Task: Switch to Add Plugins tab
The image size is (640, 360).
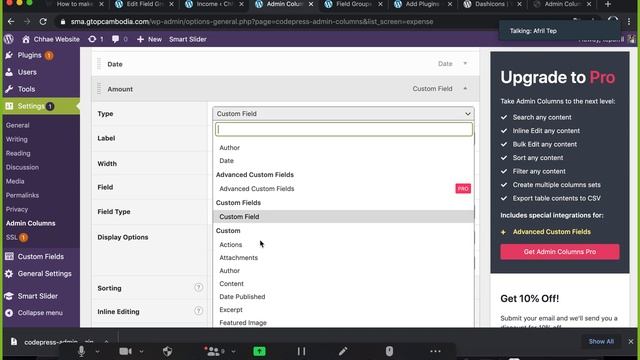Action: [x=423, y=4]
